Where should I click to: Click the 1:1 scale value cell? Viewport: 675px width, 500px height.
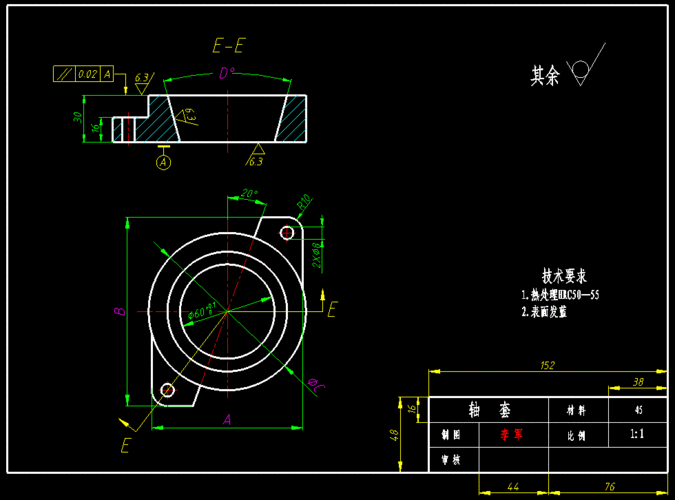point(637,436)
